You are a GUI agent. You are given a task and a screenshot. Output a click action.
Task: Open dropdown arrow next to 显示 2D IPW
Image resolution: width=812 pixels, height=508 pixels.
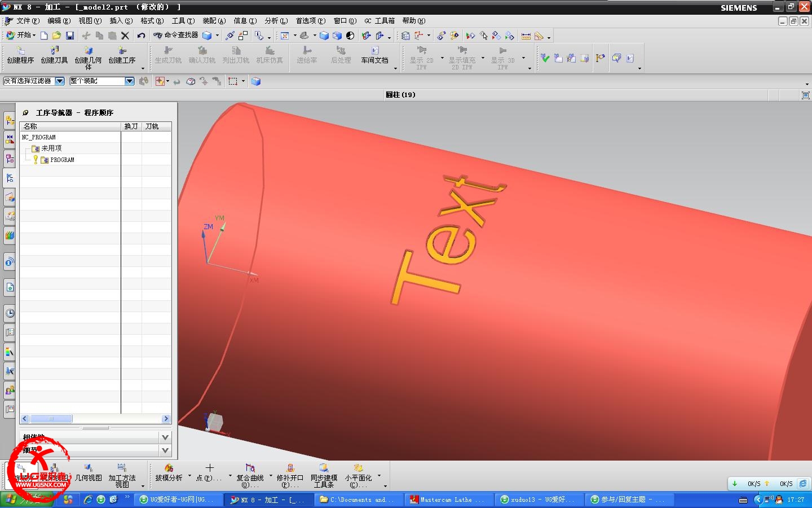[442, 58]
